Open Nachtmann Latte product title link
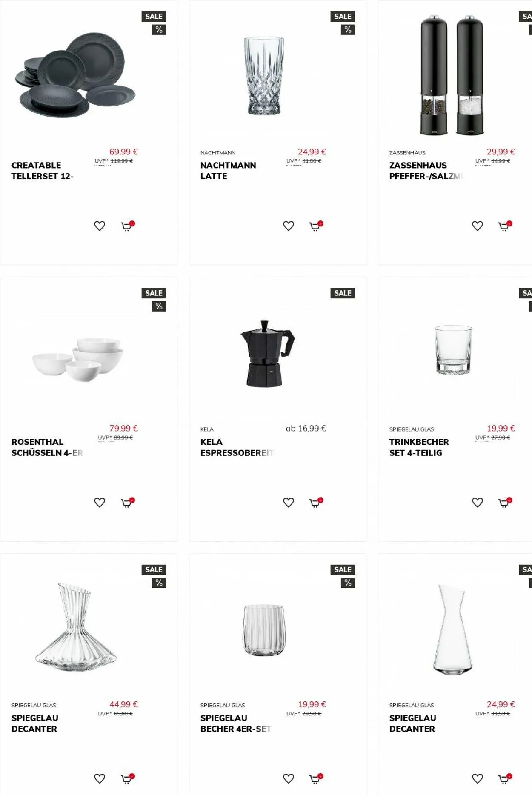 coord(228,171)
